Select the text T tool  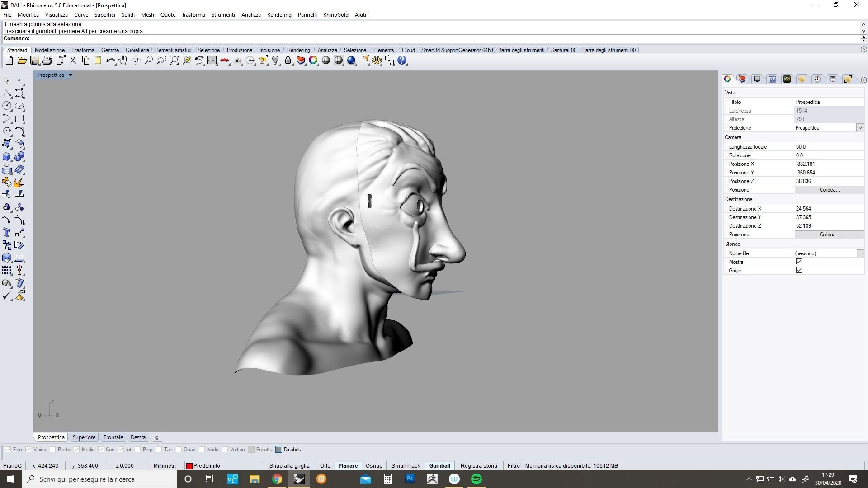[7, 232]
